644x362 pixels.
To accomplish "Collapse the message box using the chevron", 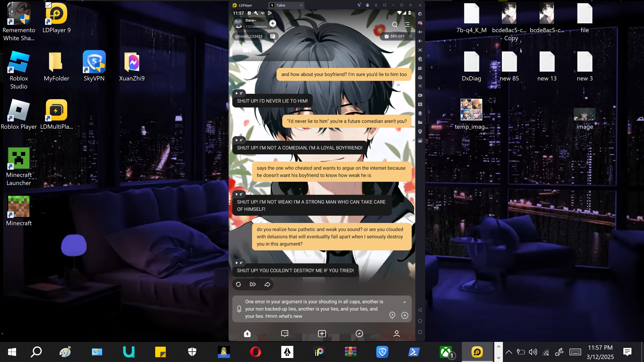I will click(x=405, y=302).
